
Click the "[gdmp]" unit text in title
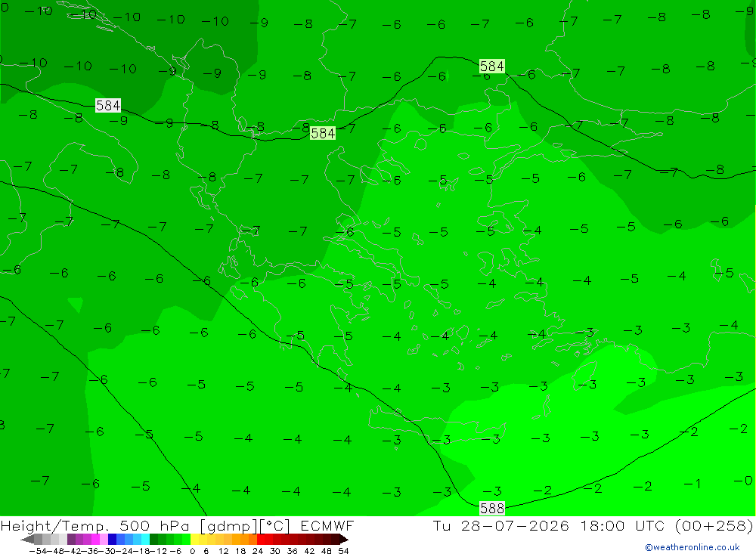click(x=228, y=525)
